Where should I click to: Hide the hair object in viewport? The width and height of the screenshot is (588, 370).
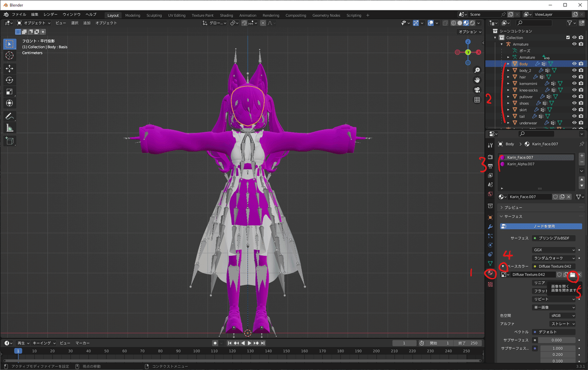574,77
